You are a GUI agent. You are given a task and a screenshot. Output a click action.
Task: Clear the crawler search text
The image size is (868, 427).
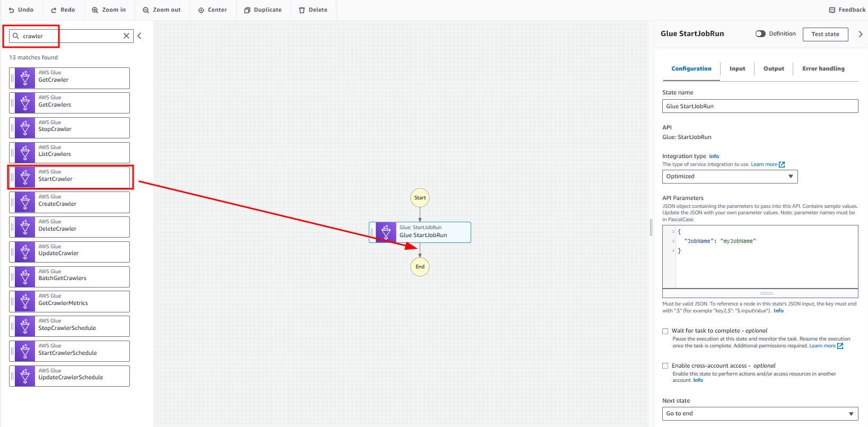point(126,36)
